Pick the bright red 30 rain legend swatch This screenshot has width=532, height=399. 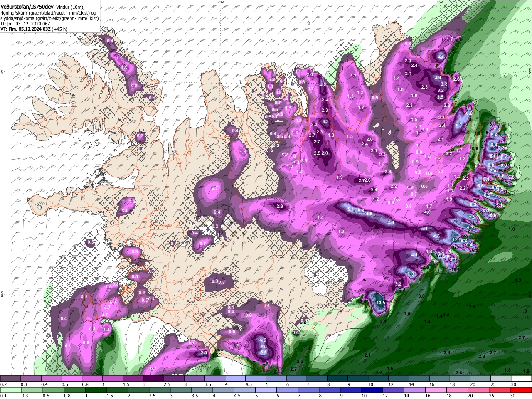(x=521, y=390)
